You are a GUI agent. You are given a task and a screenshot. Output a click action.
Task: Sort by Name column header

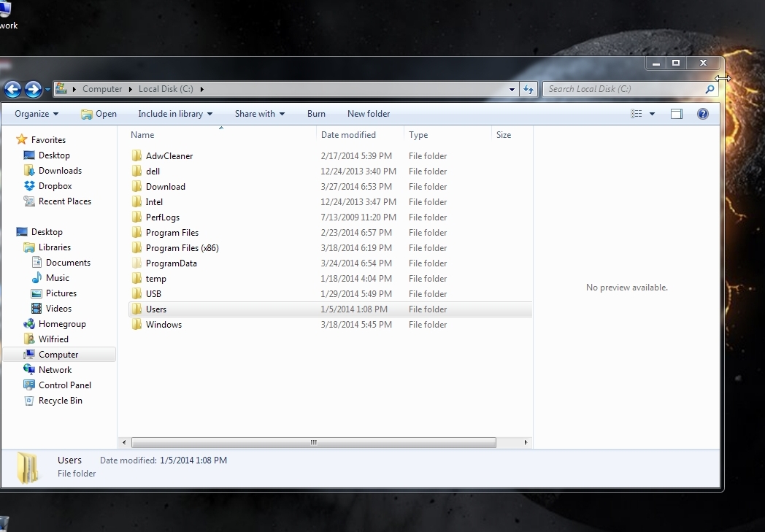142,134
